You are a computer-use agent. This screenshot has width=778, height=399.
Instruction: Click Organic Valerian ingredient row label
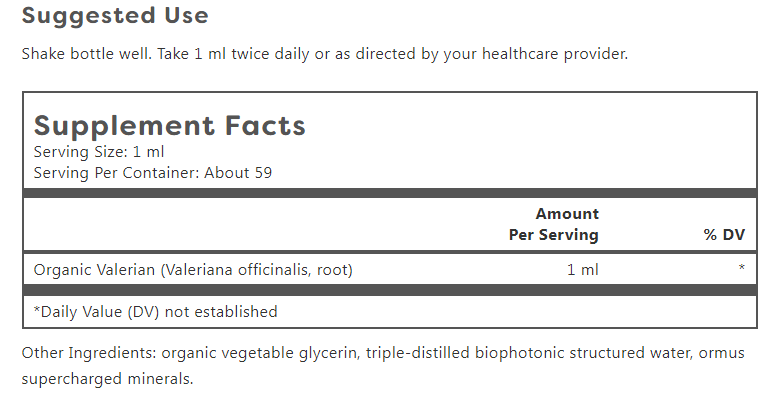(x=193, y=270)
